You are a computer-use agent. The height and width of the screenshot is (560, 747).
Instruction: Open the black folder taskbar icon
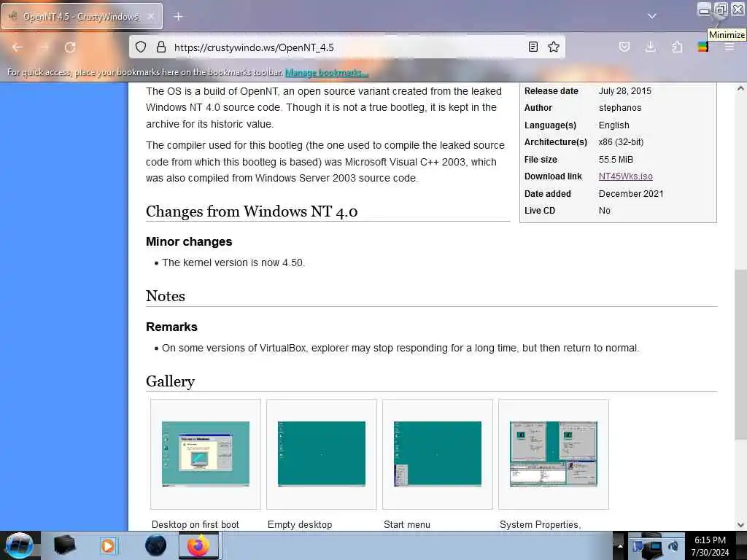click(x=64, y=545)
